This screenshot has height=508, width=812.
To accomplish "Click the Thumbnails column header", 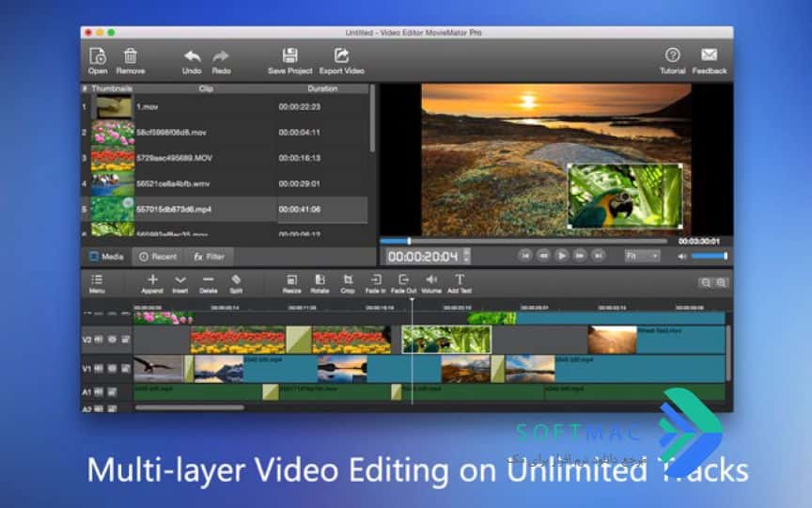I will (112, 88).
